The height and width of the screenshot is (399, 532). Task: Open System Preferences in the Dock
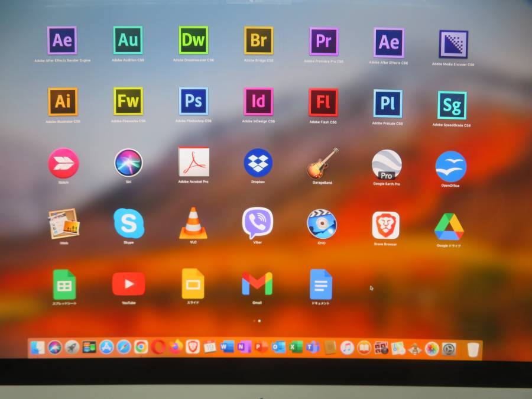click(449, 349)
